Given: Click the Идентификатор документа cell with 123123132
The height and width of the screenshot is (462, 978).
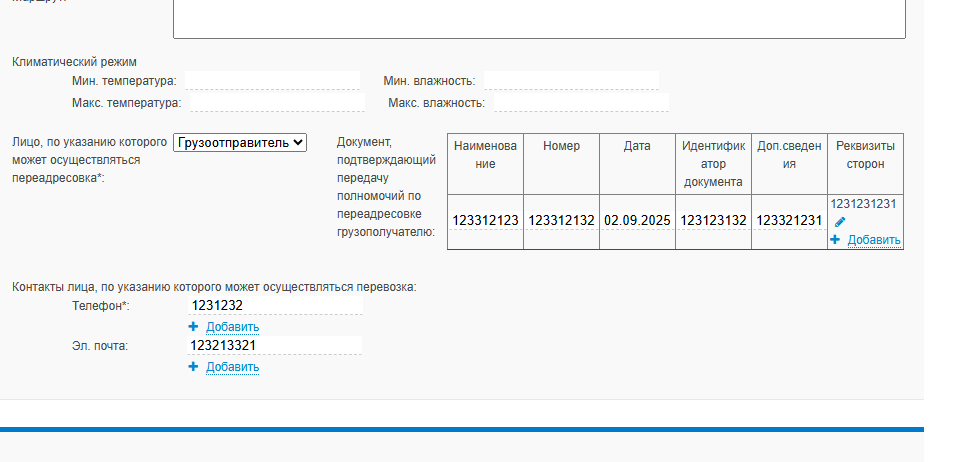Looking at the screenshot, I should (714, 221).
